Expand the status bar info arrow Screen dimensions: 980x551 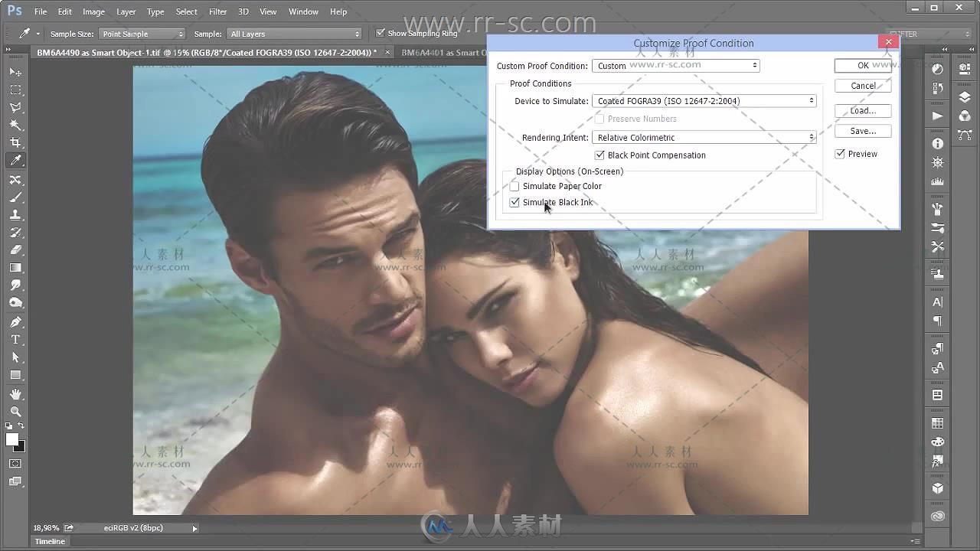194,528
